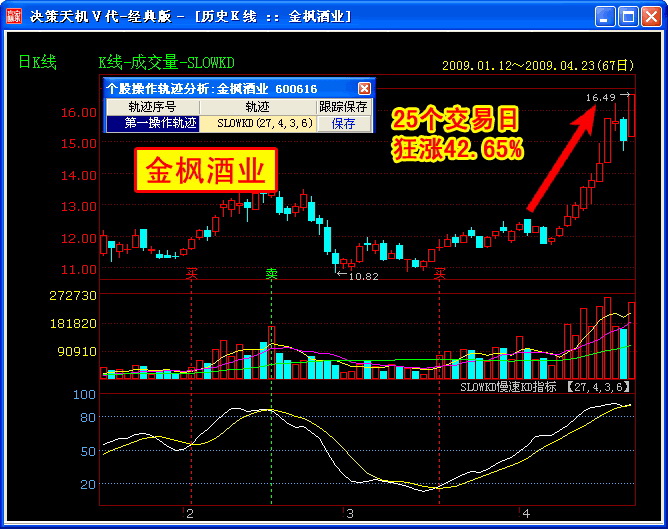Click the green 卖 signal marker
This screenshot has height=529, width=668.
[x=271, y=273]
